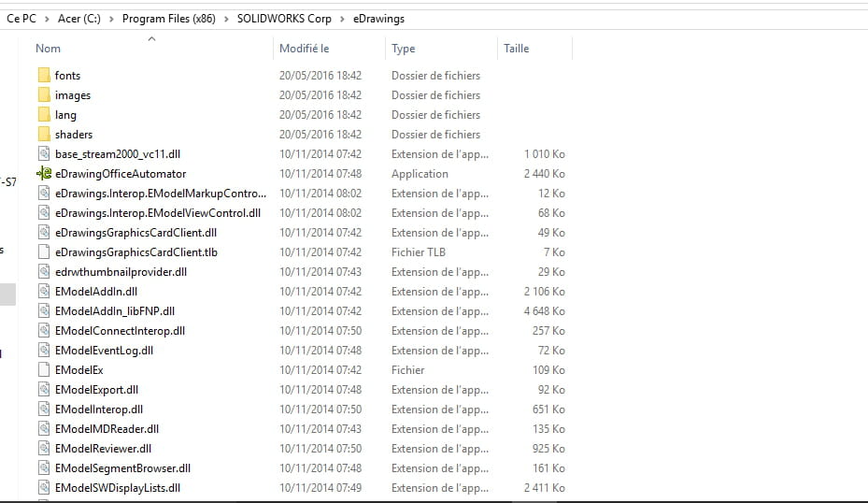Viewport: 868px width, 503px height.
Task: Click icon of EModelMDReader.dll
Action: [x=44, y=429]
